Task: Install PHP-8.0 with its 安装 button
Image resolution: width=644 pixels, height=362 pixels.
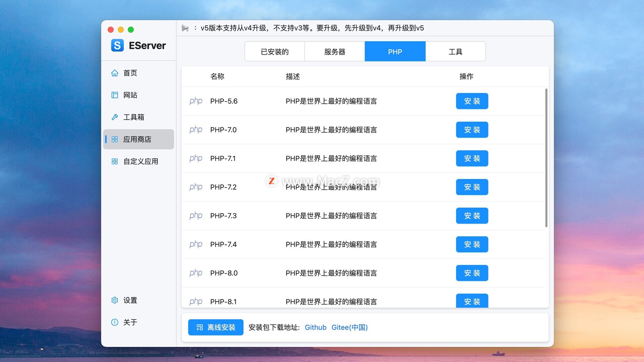Action: [x=472, y=273]
